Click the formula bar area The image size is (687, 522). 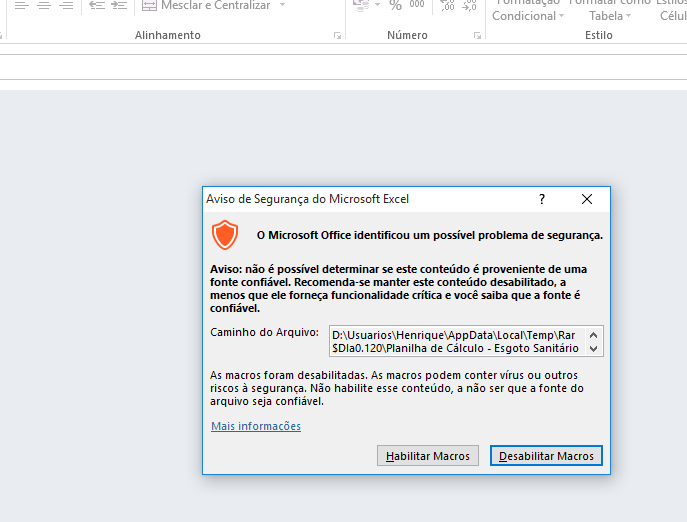click(344, 67)
